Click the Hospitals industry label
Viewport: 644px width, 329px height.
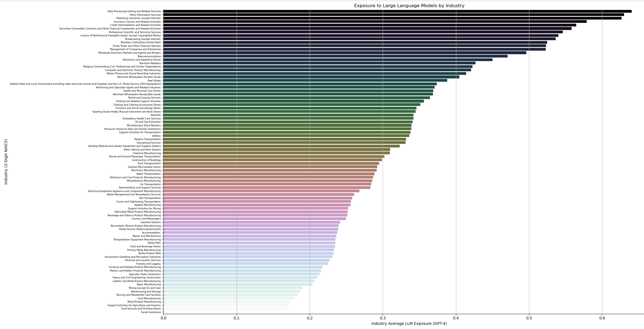pyautogui.click(x=155, y=115)
